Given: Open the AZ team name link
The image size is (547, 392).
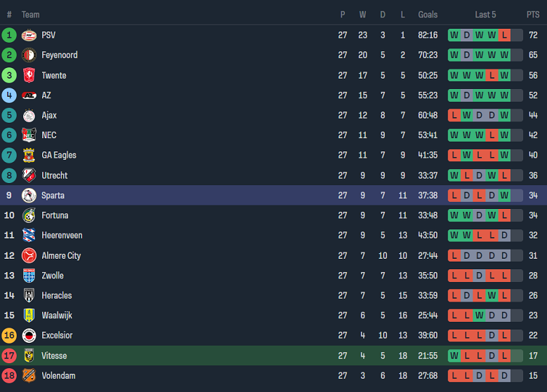Looking at the screenshot, I should click(x=46, y=95).
